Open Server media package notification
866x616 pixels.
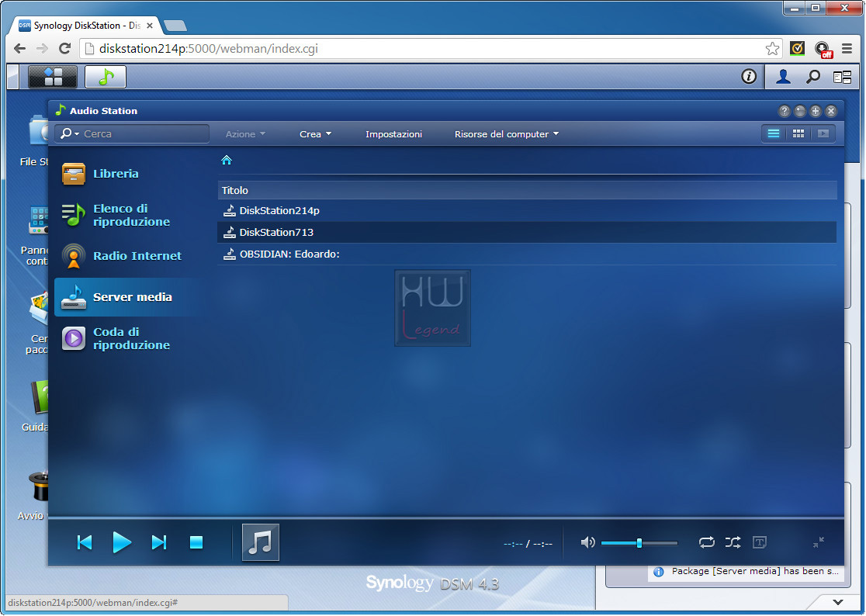(746, 571)
